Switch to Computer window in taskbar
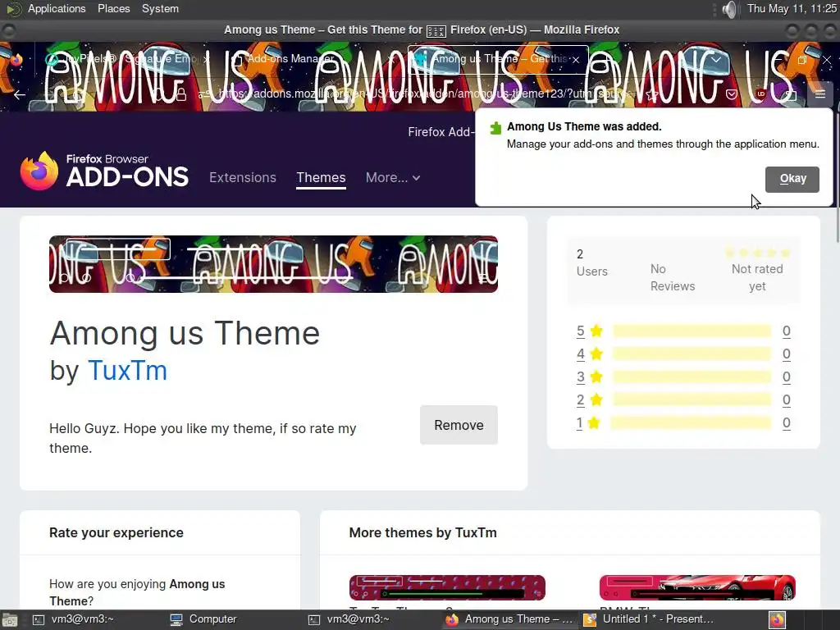Viewport: 840px width, 630px height. (203, 619)
